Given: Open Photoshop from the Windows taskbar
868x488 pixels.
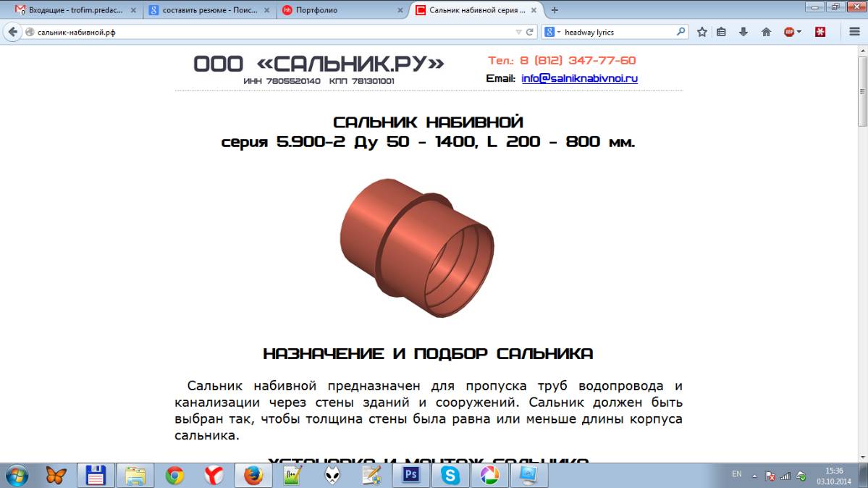Looking at the screenshot, I should [x=410, y=476].
